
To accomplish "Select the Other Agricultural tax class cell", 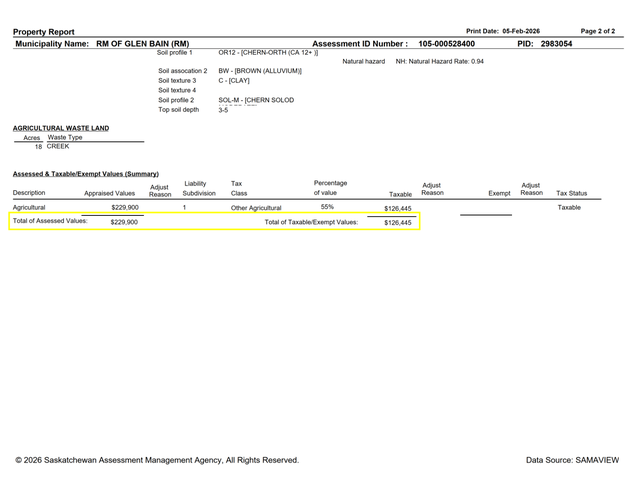I will pos(256,208).
